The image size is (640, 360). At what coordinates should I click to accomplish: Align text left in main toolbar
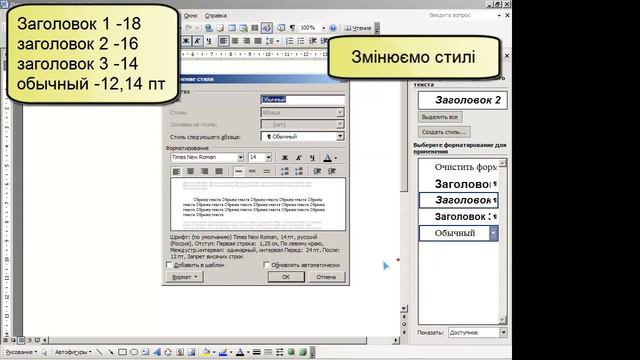223,41
